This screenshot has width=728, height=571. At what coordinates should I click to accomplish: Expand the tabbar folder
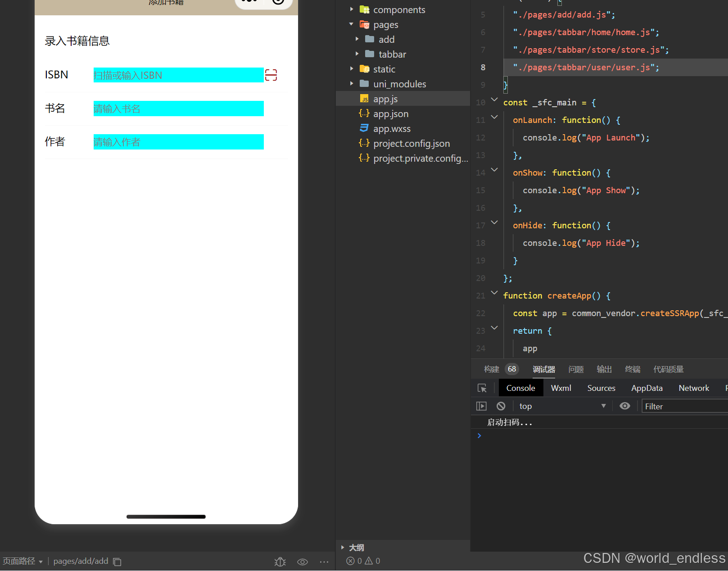(x=357, y=54)
